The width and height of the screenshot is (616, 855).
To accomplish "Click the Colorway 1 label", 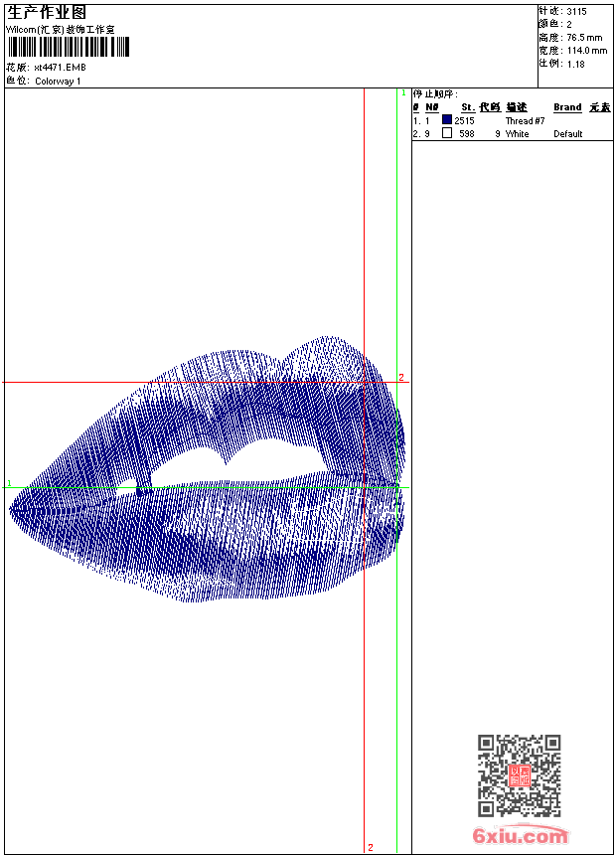I will click(58, 82).
